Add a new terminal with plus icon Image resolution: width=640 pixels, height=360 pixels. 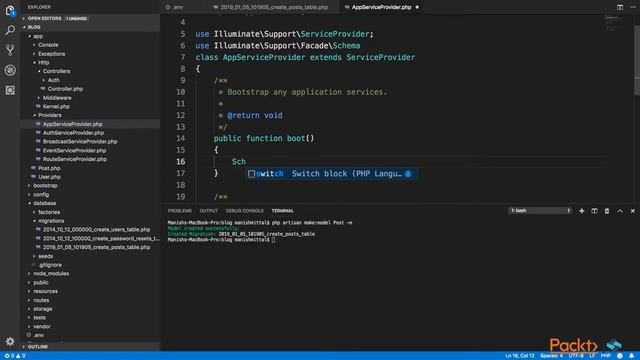click(x=582, y=211)
